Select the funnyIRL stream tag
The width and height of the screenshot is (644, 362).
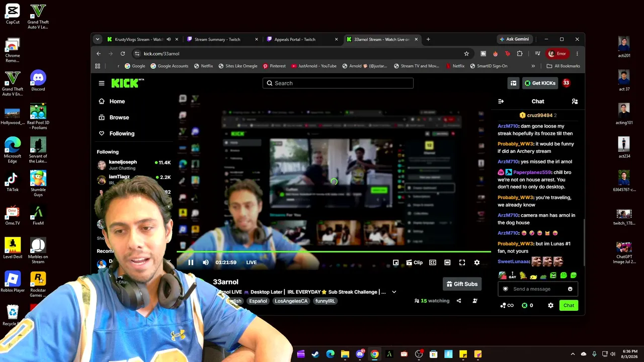coord(325,301)
